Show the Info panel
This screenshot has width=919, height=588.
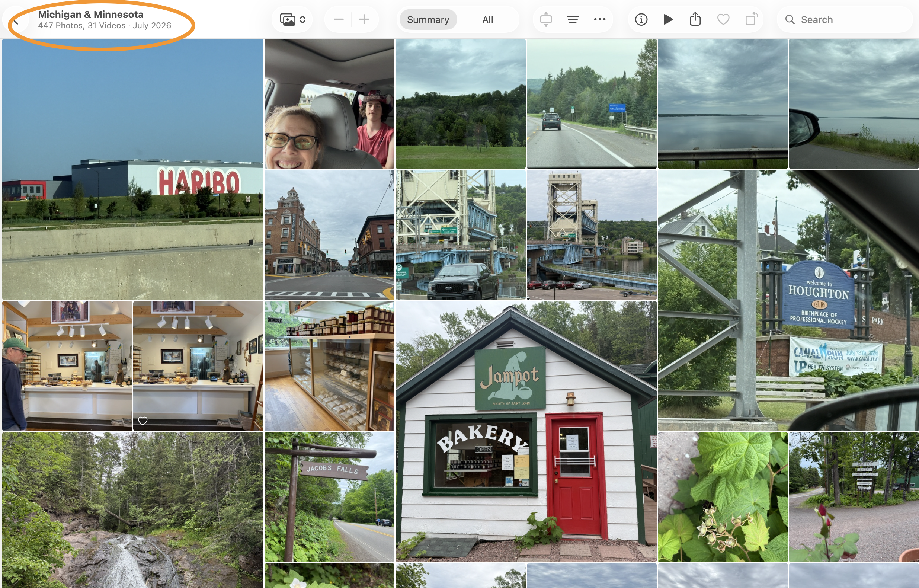click(x=641, y=19)
